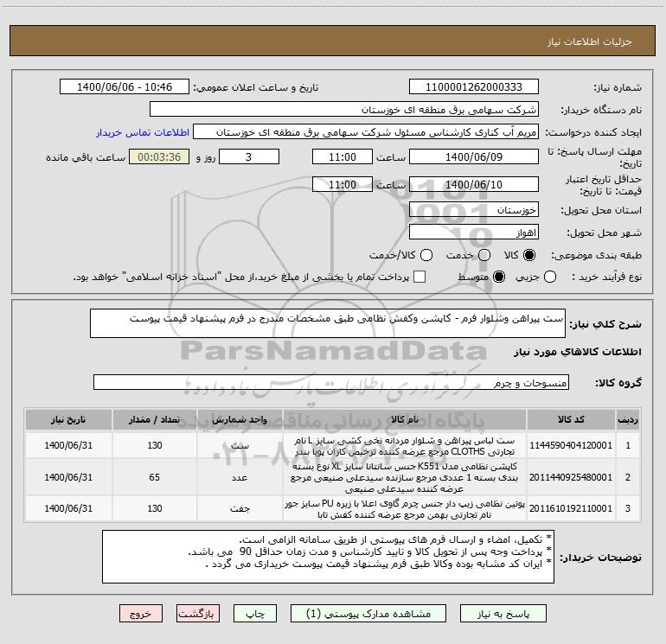Click the unit cell عدد in row 2

point(240,477)
